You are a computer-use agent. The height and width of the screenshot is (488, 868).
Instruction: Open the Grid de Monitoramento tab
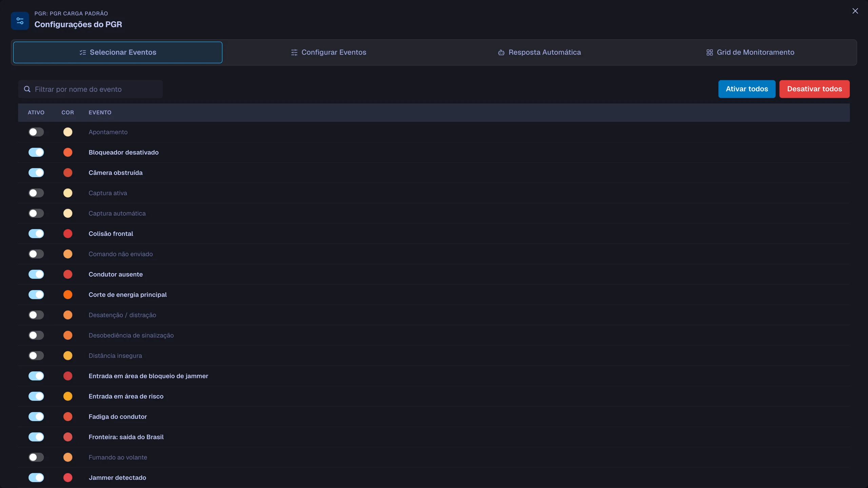pos(750,53)
